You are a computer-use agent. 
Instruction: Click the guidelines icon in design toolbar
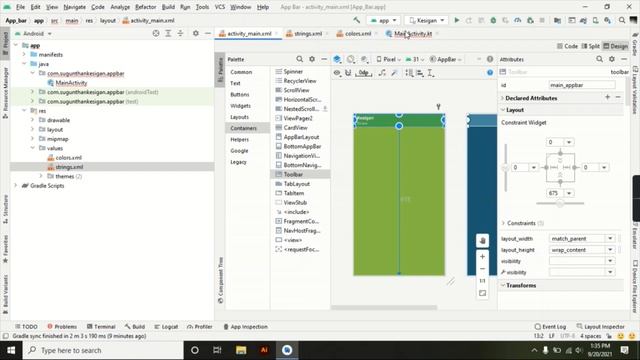[430, 73]
